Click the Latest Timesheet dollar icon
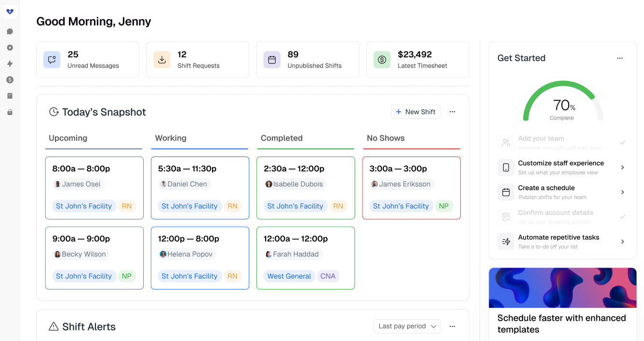Screen dimensions: 644x341 pos(382,60)
